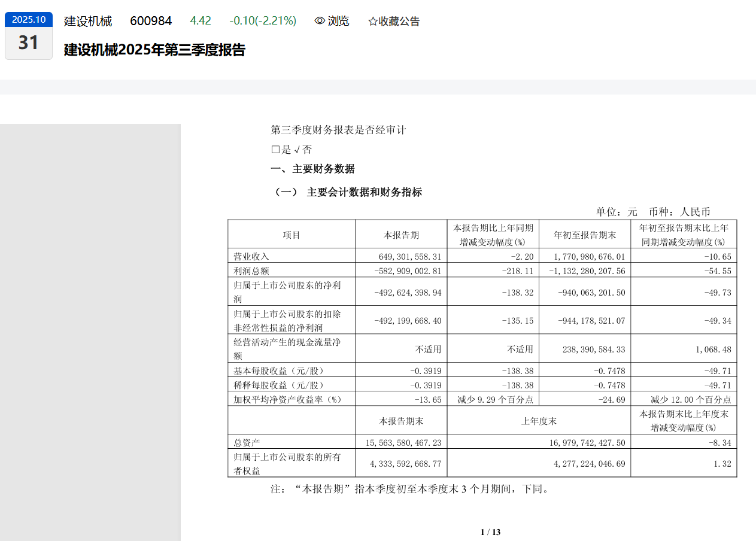Click the stock code 600984
The width and height of the screenshot is (756, 541).
151,21
